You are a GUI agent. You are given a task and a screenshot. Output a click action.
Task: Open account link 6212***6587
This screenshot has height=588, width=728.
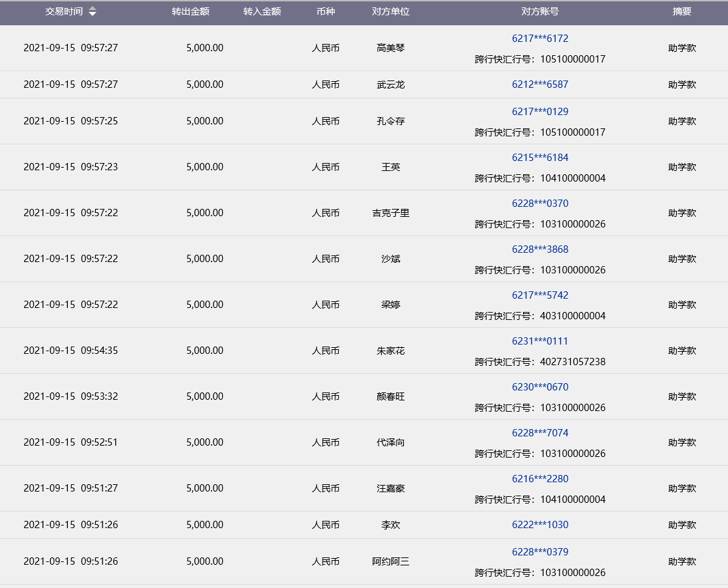click(540, 84)
